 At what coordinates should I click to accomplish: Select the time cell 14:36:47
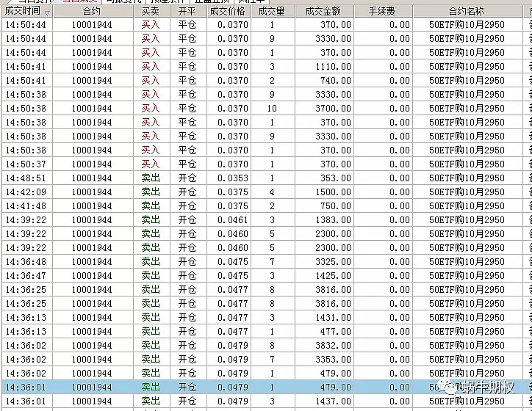tap(26, 276)
